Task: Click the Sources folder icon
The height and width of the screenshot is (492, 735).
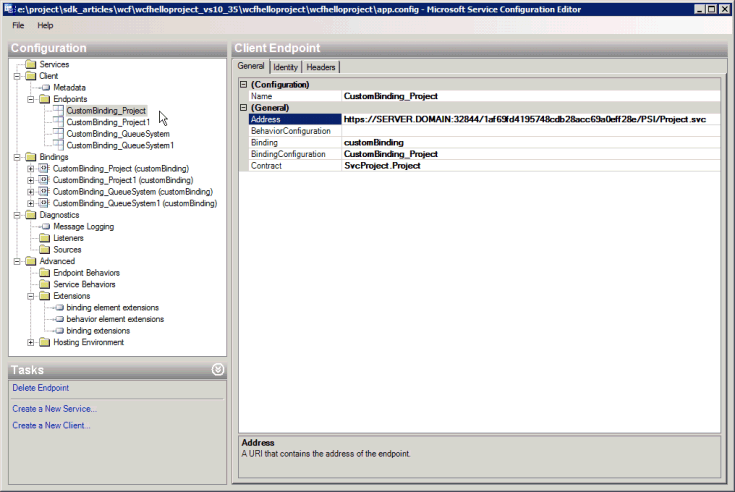Action: coord(45,249)
